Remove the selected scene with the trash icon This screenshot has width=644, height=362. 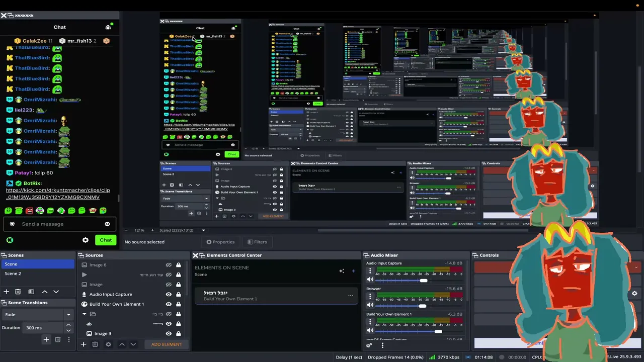pyautogui.click(x=18, y=292)
